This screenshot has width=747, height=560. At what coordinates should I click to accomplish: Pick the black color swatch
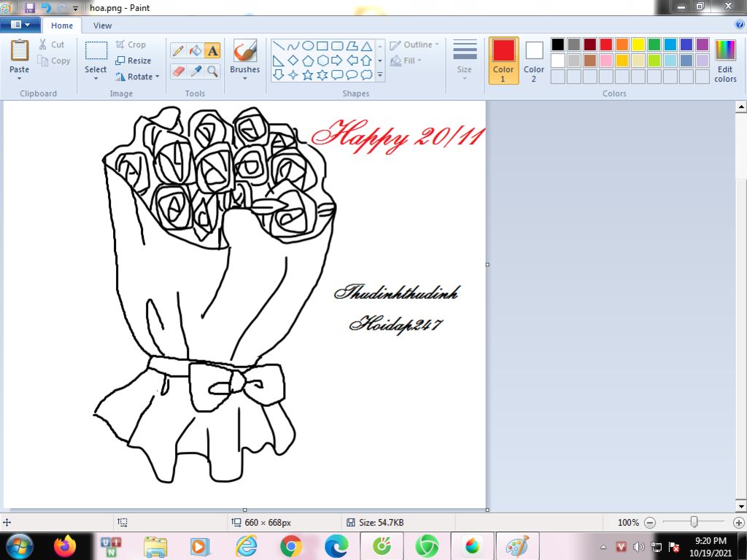tap(558, 44)
